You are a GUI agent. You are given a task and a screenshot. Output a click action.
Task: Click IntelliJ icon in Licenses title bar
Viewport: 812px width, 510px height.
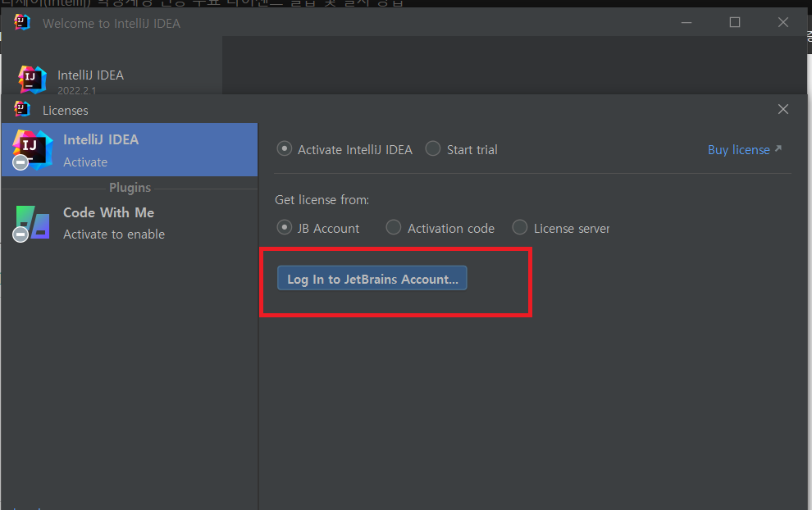(22, 109)
